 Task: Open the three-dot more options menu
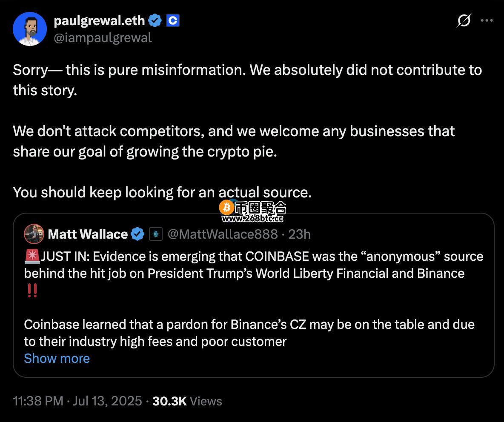tap(487, 20)
